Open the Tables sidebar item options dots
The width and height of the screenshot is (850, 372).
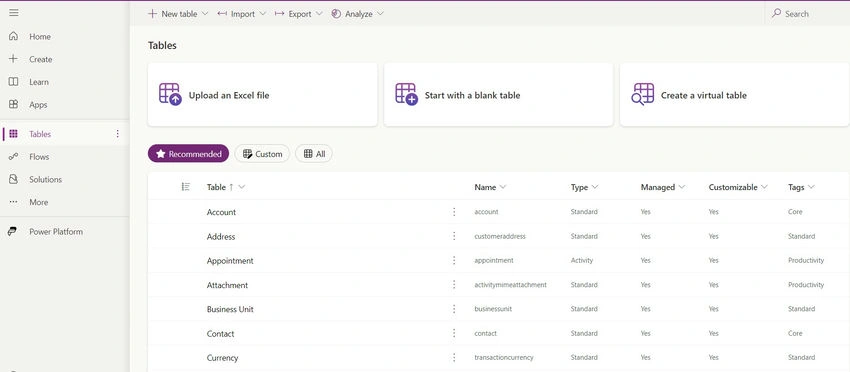tap(118, 134)
